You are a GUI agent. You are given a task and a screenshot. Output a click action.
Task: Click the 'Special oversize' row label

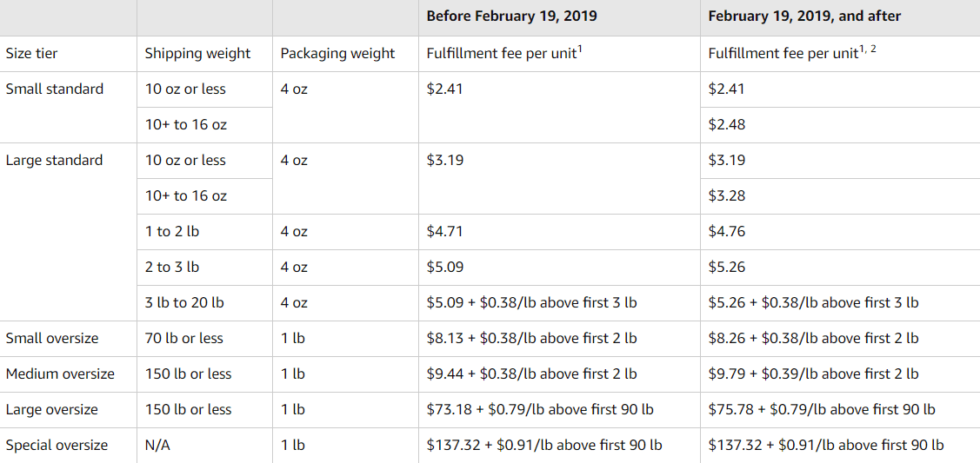57,445
